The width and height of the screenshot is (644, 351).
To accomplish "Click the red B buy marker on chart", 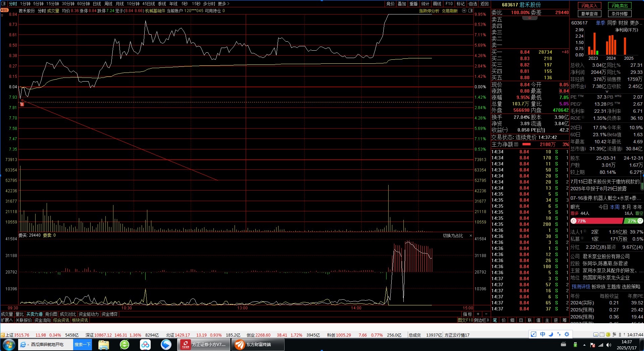I will point(22,104).
